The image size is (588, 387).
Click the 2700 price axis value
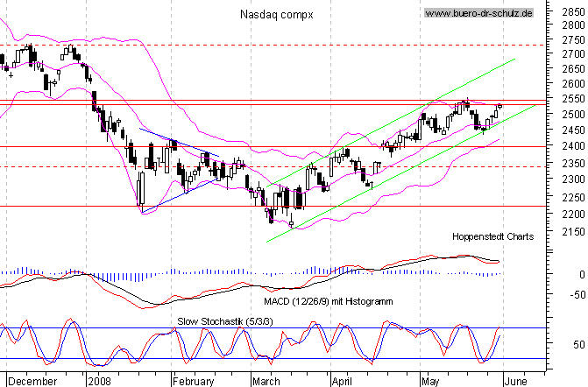click(573, 54)
